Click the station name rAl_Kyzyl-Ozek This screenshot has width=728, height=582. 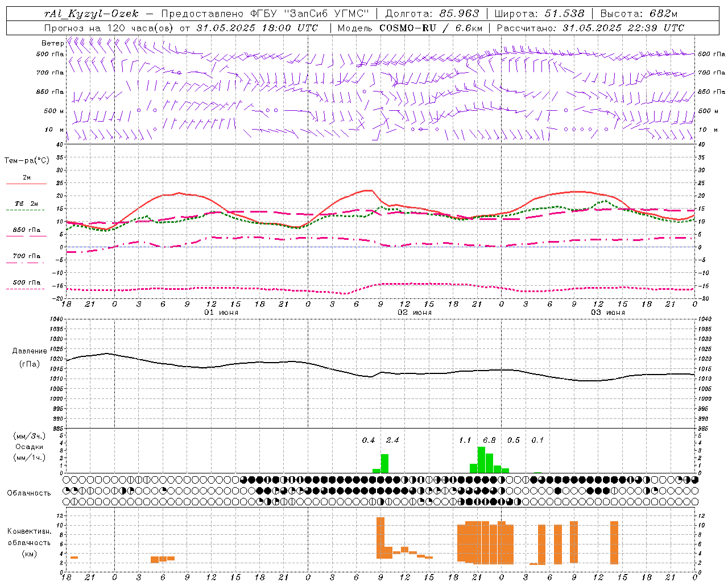coord(91,14)
